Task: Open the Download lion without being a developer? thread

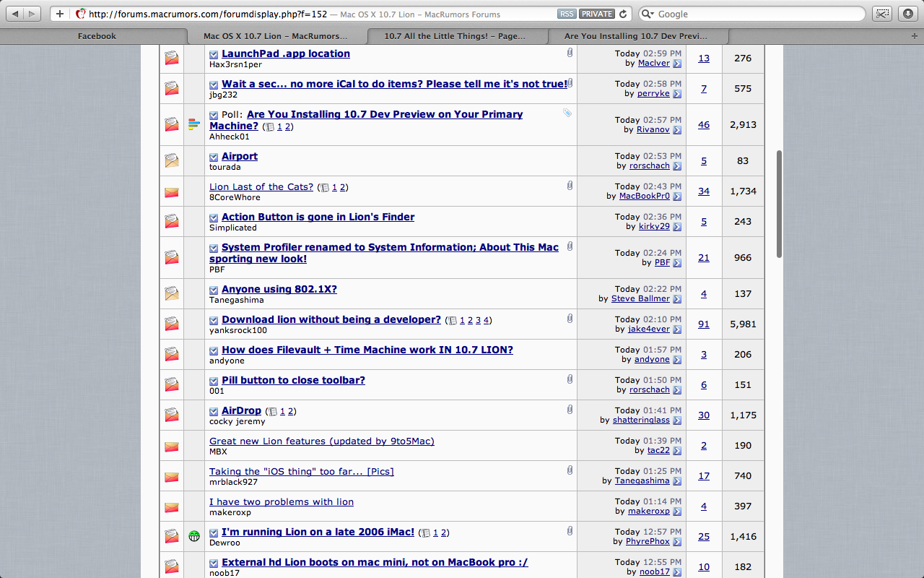Action: [331, 319]
